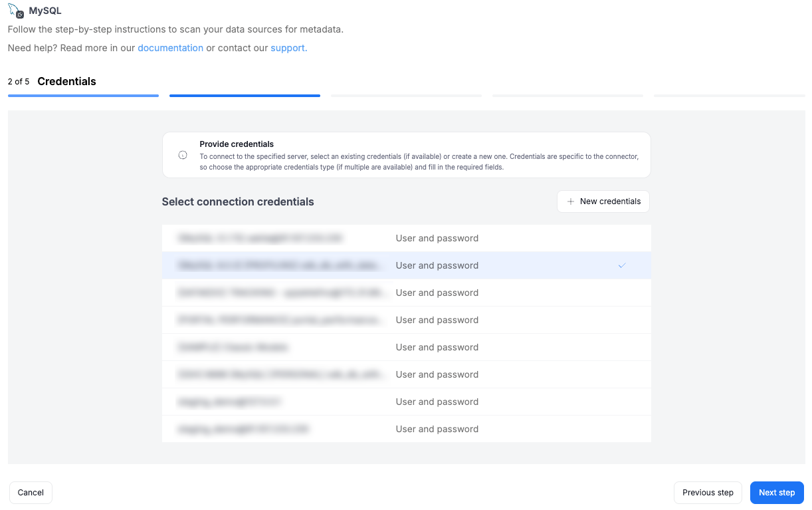The height and width of the screenshot is (510, 812).
Task: Open the support contact link
Action: (288, 48)
